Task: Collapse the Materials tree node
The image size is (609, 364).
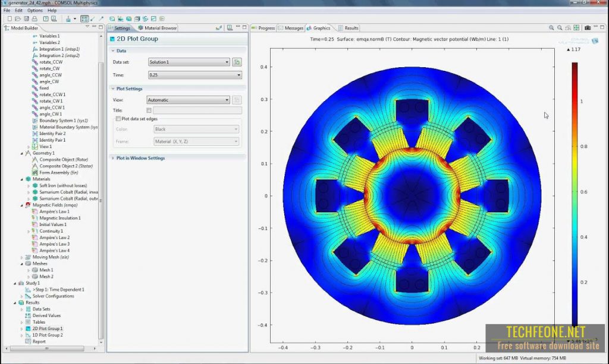Action: (x=22, y=180)
